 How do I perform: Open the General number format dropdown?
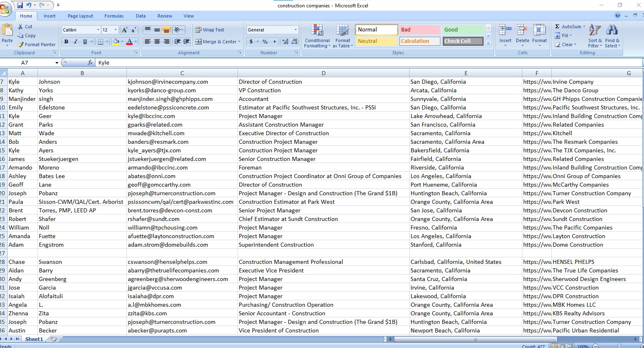[x=295, y=30]
